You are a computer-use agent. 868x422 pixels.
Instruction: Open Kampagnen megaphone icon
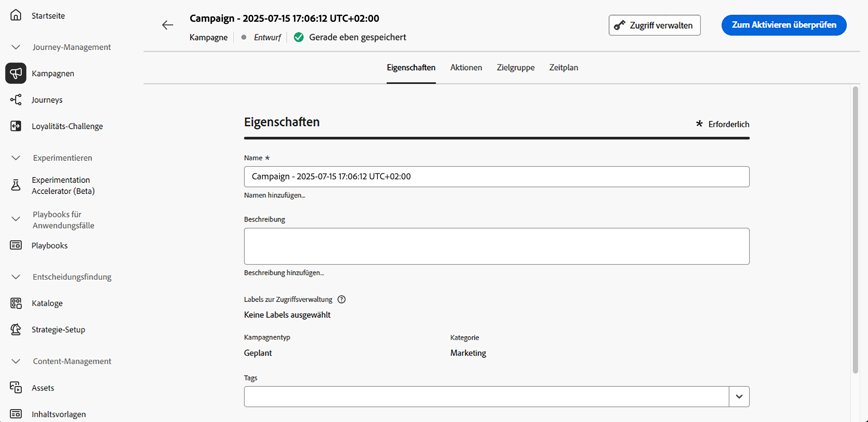15,73
